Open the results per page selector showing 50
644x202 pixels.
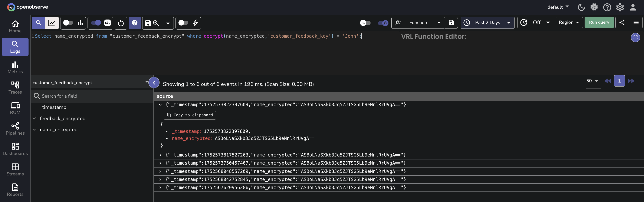(592, 81)
